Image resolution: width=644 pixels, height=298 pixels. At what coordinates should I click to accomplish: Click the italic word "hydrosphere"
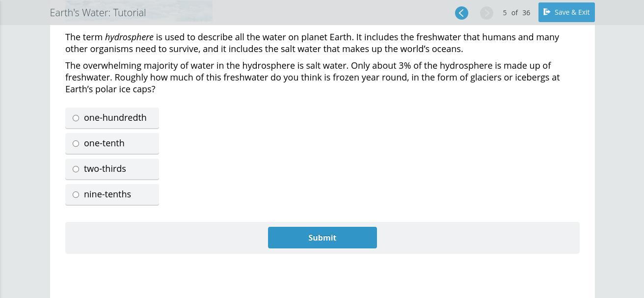[x=129, y=37]
